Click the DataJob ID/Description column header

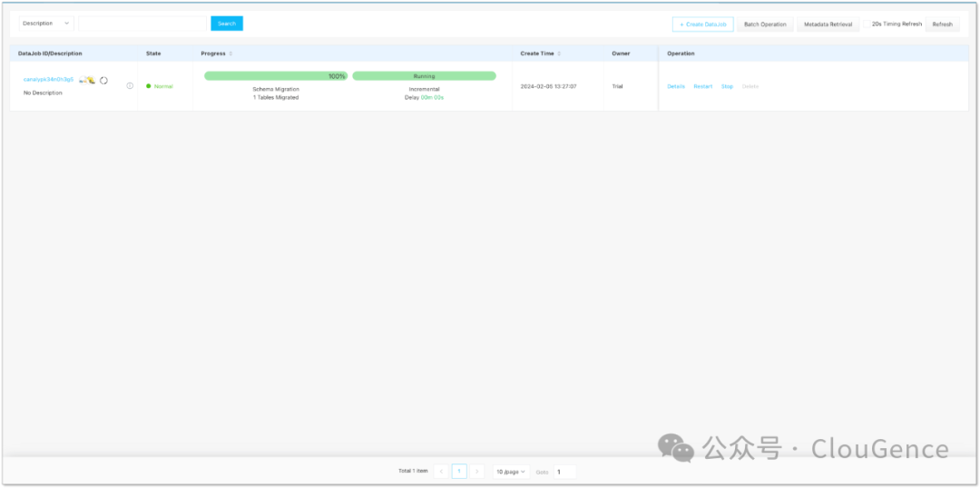point(50,54)
